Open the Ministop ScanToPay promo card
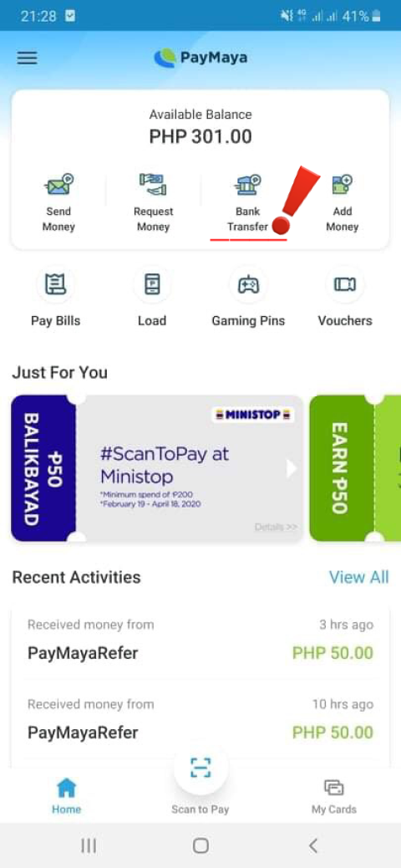Screen dimensions: 401x868 (157, 468)
